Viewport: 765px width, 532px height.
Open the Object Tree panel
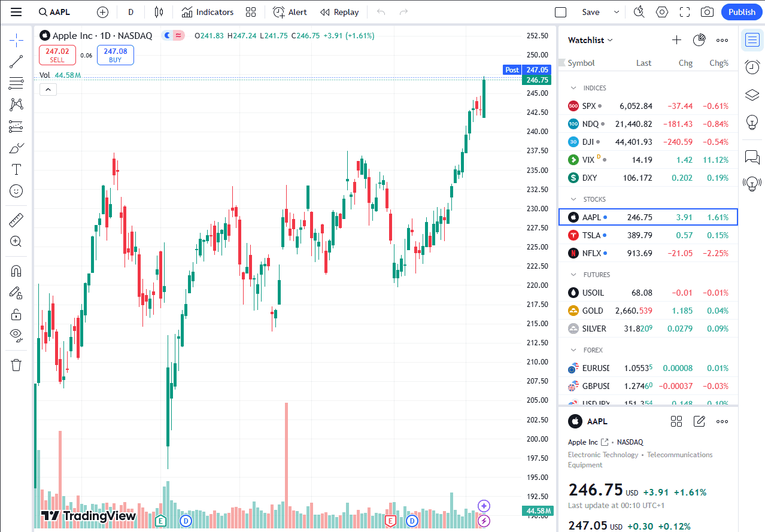[752, 95]
